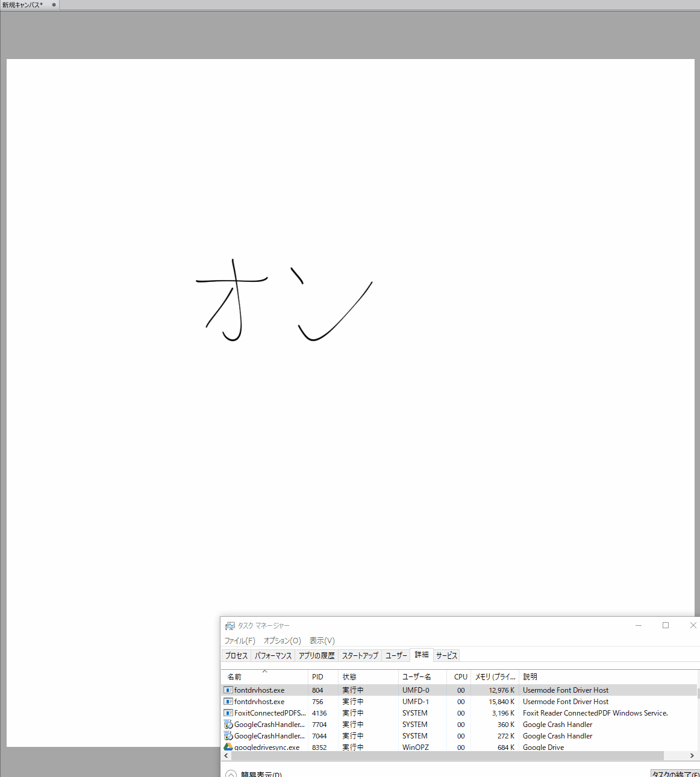Viewport: 700px width, 777px height.
Task: Open the 表示(V) menu in Task Manager
Action: 322,640
